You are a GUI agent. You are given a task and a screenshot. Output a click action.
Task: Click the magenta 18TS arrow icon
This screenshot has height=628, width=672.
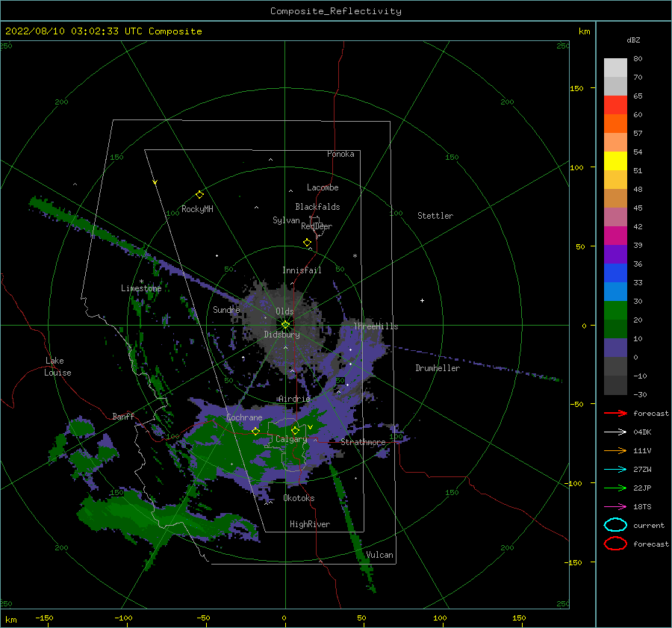(615, 507)
